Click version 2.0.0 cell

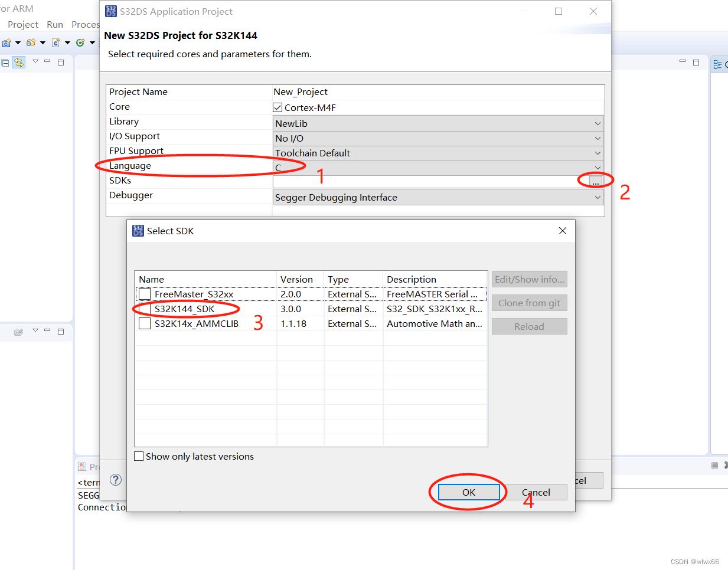click(301, 294)
